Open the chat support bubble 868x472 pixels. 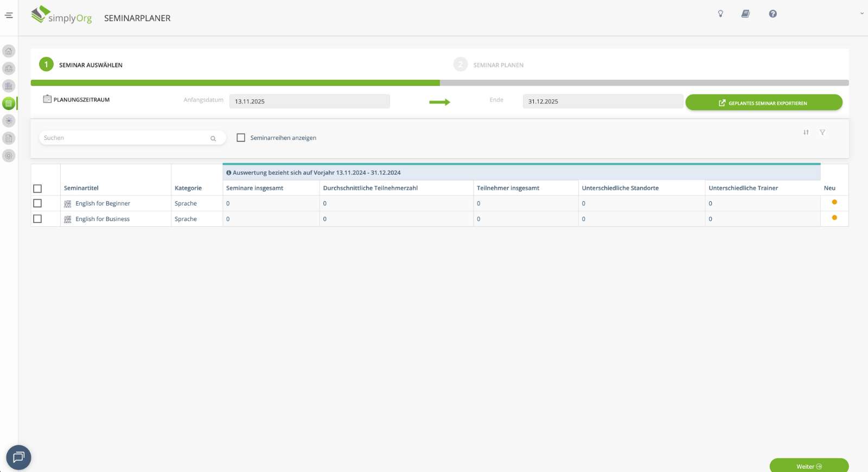point(18,457)
